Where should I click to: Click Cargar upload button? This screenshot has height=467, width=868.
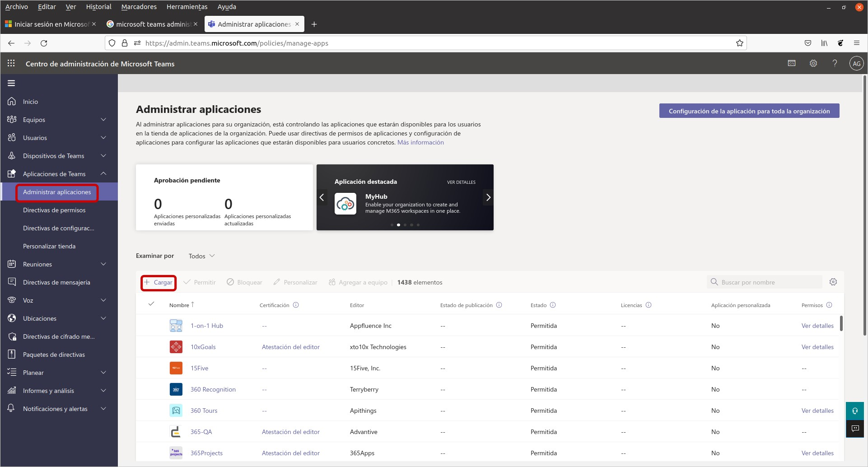pyautogui.click(x=159, y=282)
